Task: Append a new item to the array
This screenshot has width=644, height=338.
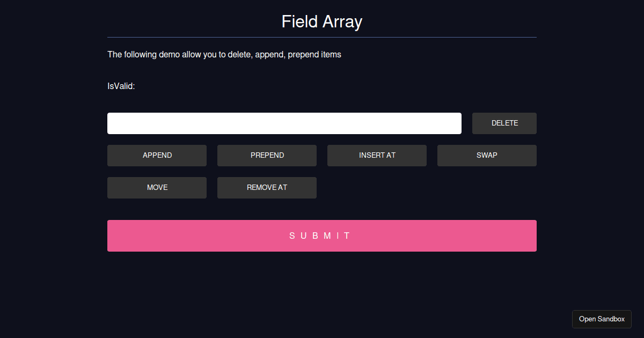Action: [x=157, y=155]
